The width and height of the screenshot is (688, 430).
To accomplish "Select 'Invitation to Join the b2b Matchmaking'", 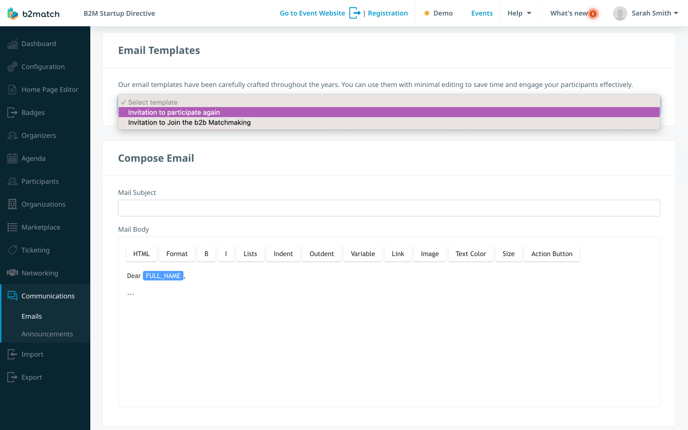I will click(389, 122).
